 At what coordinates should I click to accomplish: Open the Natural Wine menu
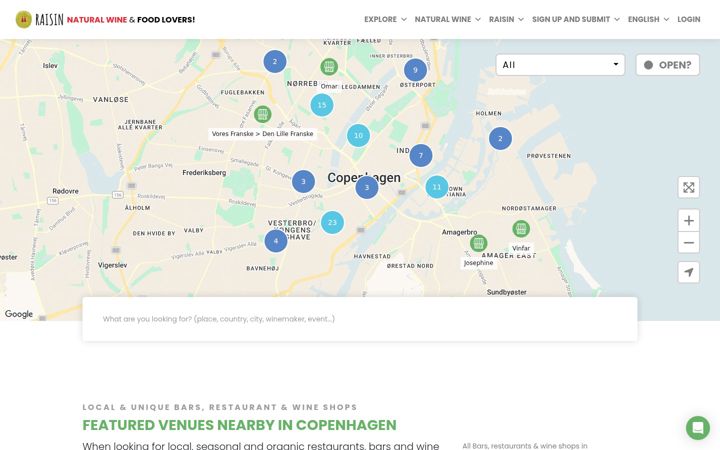click(x=448, y=19)
